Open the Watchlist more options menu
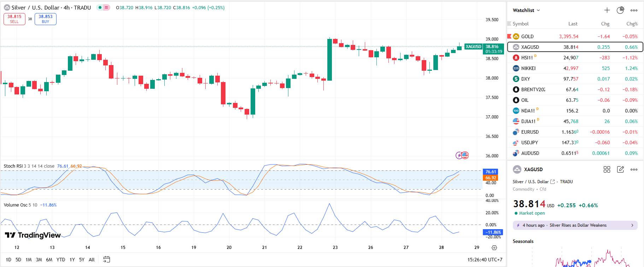 [x=634, y=10]
